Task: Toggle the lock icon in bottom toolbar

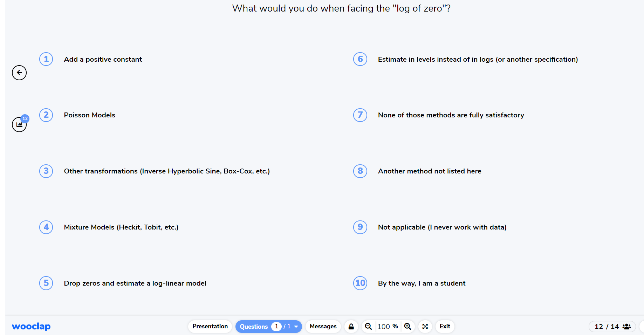Action: [x=351, y=327]
